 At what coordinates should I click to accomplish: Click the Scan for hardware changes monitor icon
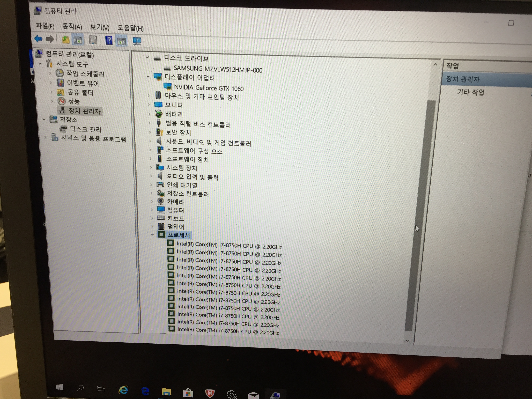coord(137,41)
